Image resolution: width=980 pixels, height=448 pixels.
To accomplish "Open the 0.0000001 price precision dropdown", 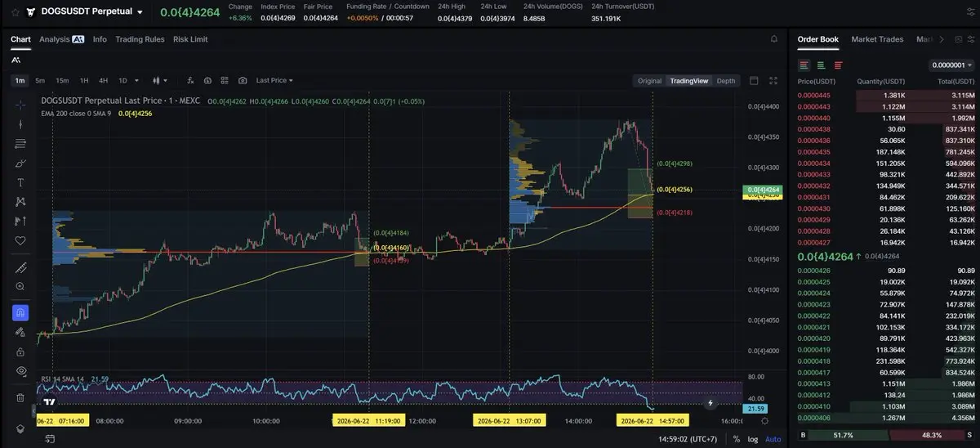I will (952, 65).
